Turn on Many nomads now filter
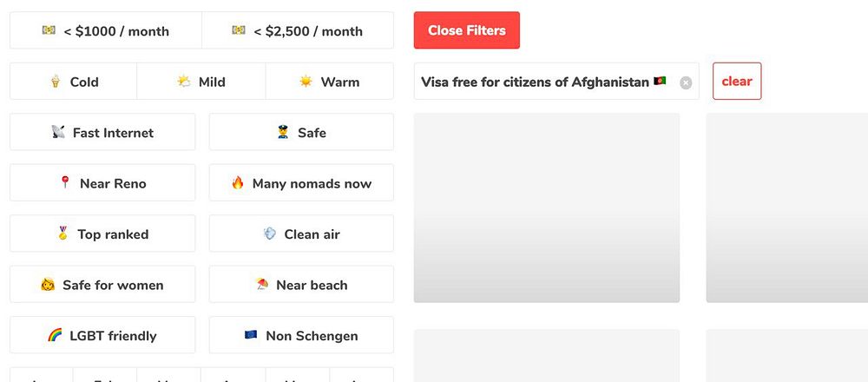This screenshot has height=382, width=868. (x=301, y=183)
